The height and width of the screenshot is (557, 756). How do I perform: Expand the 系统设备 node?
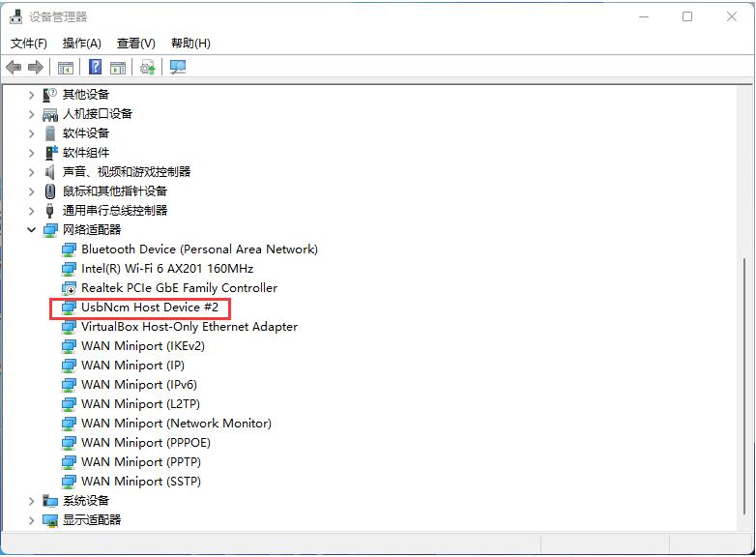[31, 501]
